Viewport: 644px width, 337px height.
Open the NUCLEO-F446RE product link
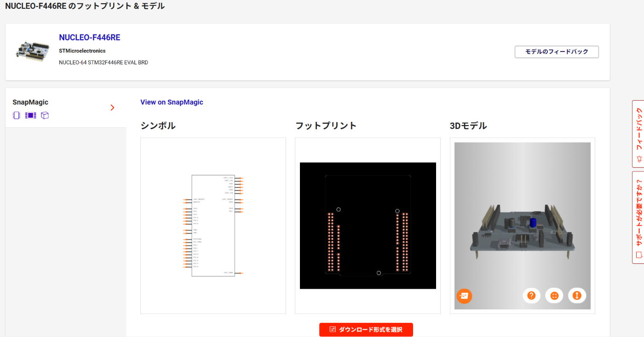point(90,38)
